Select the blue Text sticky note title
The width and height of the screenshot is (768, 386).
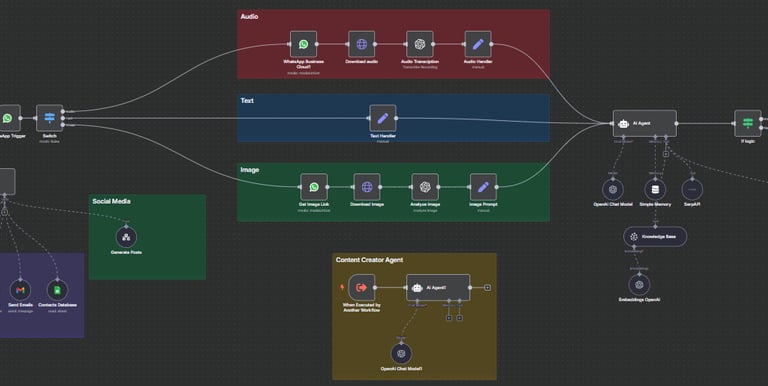pyautogui.click(x=247, y=100)
